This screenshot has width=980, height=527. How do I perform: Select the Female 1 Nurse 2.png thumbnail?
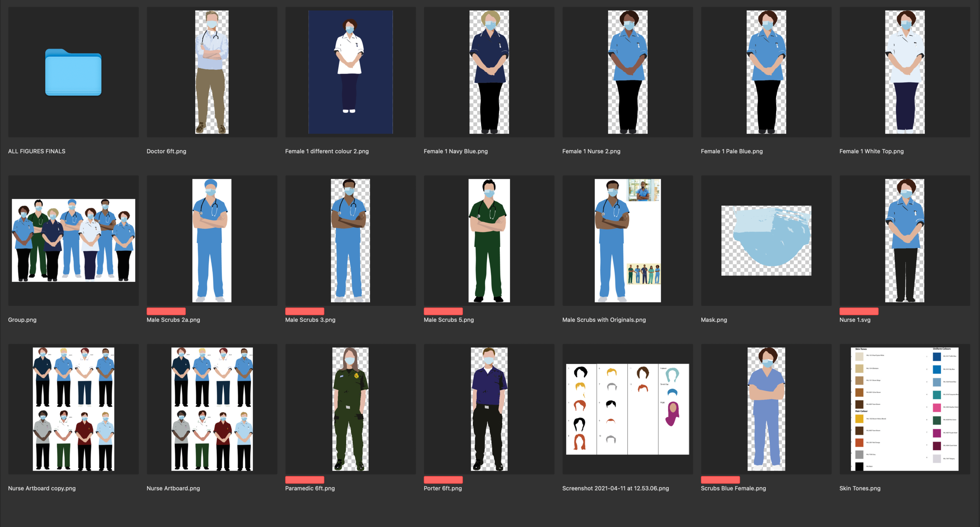click(628, 72)
